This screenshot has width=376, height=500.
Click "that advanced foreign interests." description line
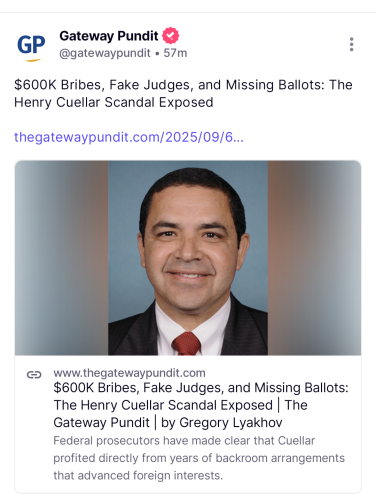point(138,475)
